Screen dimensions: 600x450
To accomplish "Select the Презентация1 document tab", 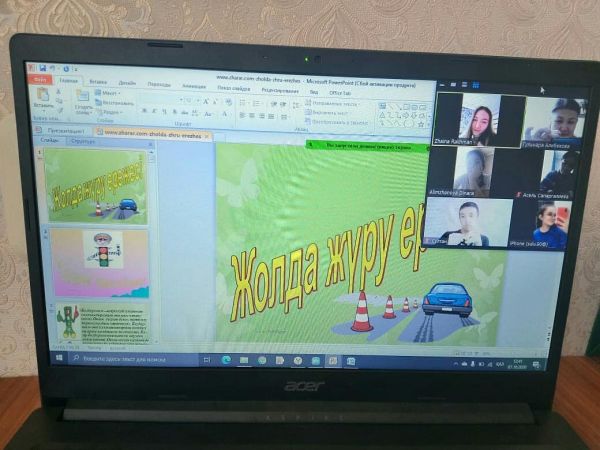I will pos(60,130).
